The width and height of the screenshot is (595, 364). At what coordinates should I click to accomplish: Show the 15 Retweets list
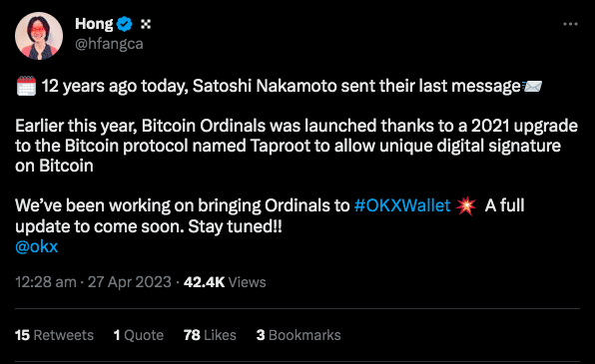pyautogui.click(x=54, y=335)
